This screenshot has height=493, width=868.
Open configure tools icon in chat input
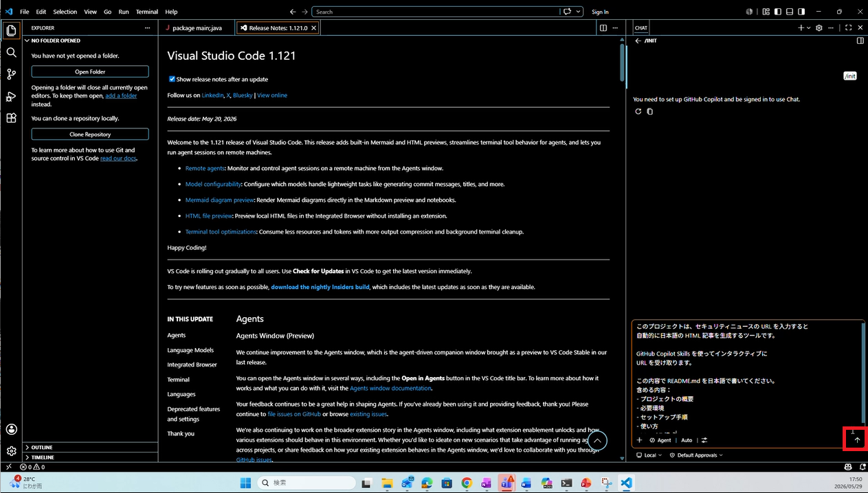(704, 440)
